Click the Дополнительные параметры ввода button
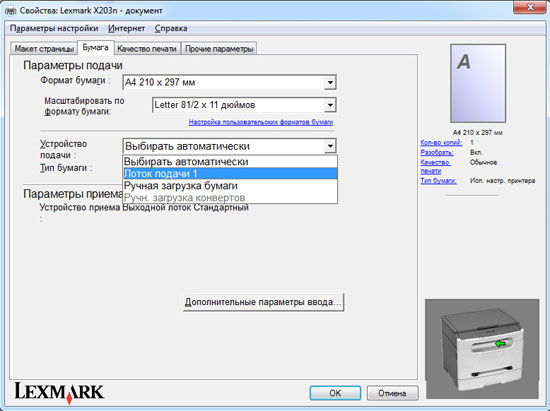The image size is (550, 411). click(263, 302)
